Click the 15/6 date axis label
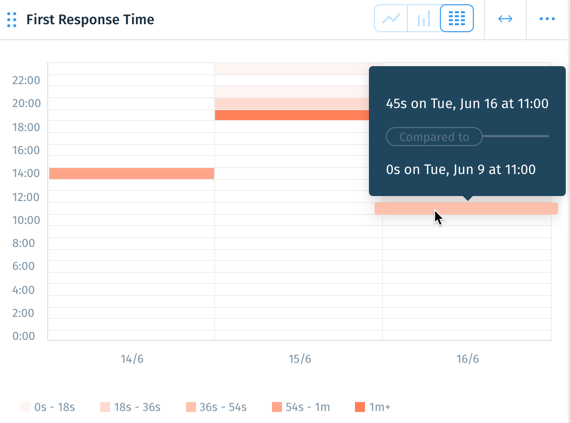Viewport: 570px width, 423px height. coord(300,359)
